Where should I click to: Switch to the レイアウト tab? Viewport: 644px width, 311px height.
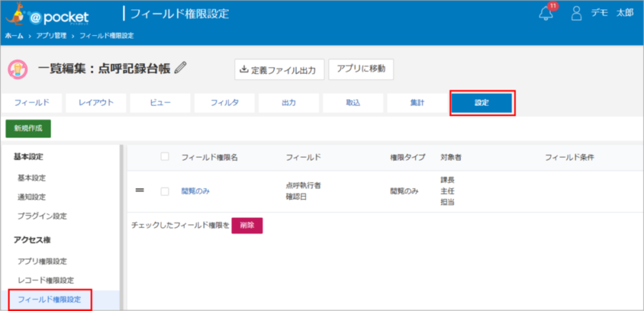point(96,103)
